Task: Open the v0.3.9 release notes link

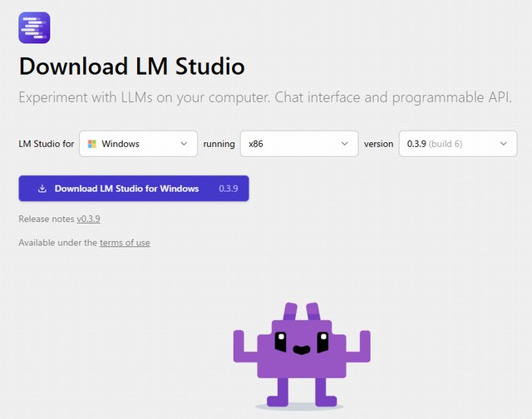Action: [88, 219]
